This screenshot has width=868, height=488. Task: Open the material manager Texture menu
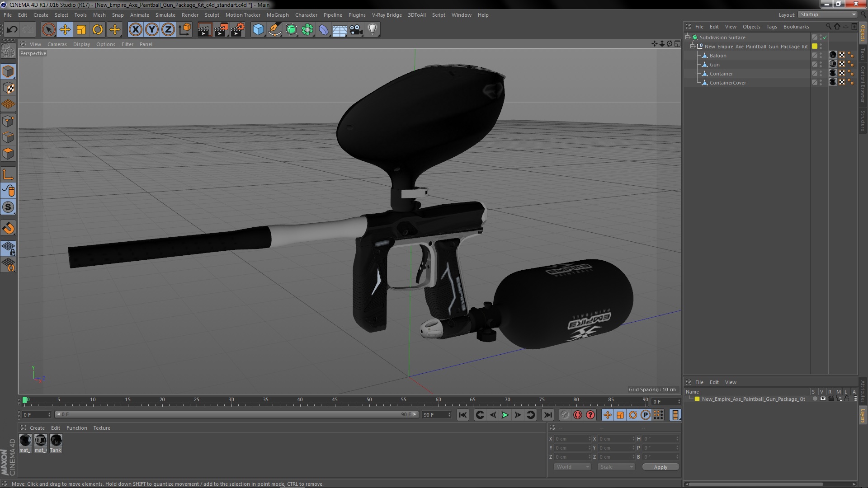pyautogui.click(x=102, y=428)
